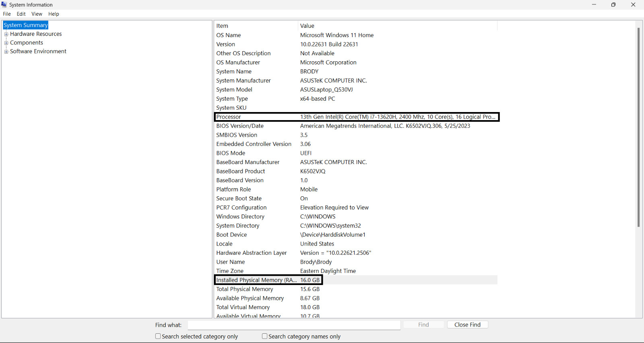This screenshot has height=343, width=644.
Task: Select the Hardware Abstraction Layer row
Action: [356, 253]
